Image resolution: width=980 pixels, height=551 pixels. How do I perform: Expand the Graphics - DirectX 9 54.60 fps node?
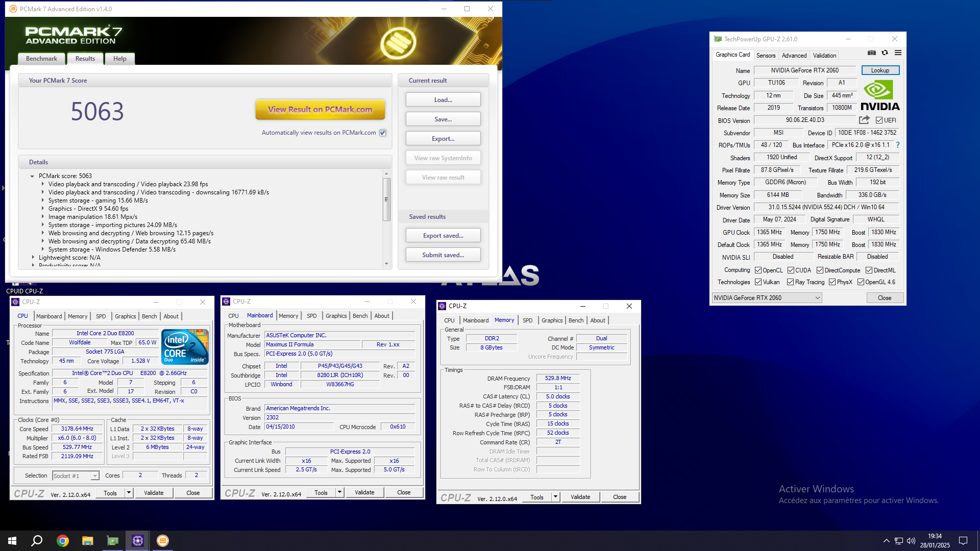point(43,209)
